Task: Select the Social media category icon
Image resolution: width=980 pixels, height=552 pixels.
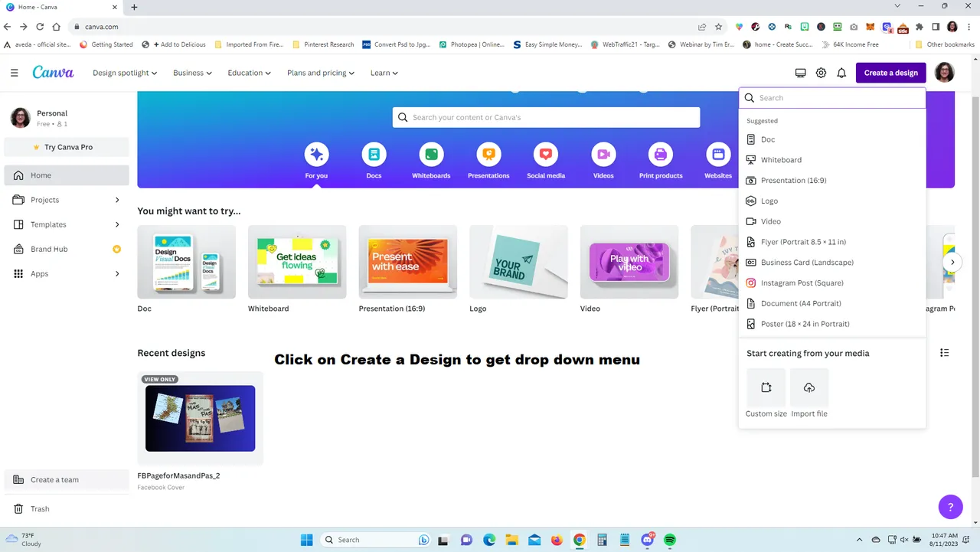Action: (x=546, y=155)
